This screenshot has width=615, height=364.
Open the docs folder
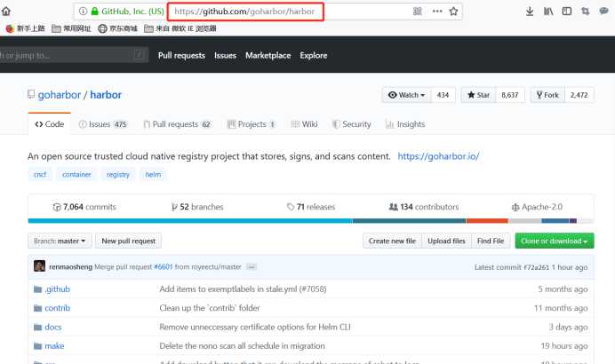[x=53, y=327]
